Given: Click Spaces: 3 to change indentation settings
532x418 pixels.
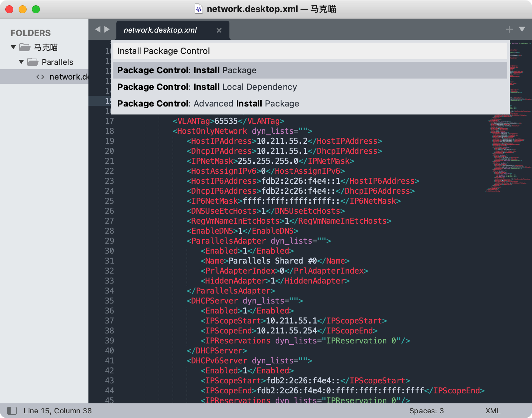Looking at the screenshot, I should [427, 411].
